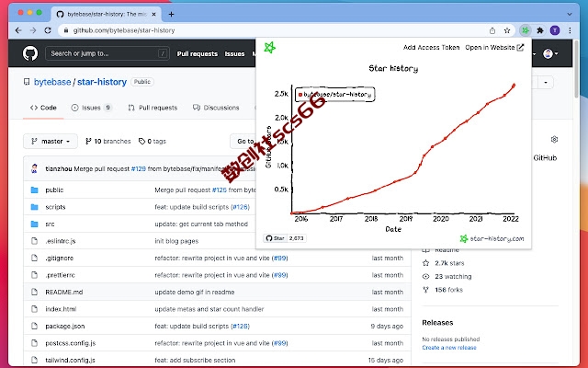Click 158 forks link
The image size is (588, 368).
(x=443, y=290)
